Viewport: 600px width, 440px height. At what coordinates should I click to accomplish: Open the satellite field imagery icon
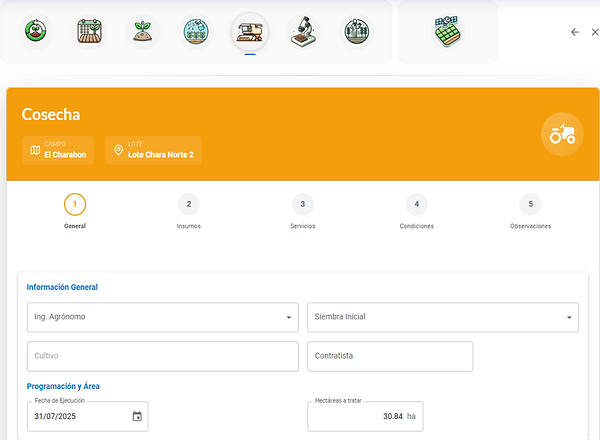coord(447,31)
